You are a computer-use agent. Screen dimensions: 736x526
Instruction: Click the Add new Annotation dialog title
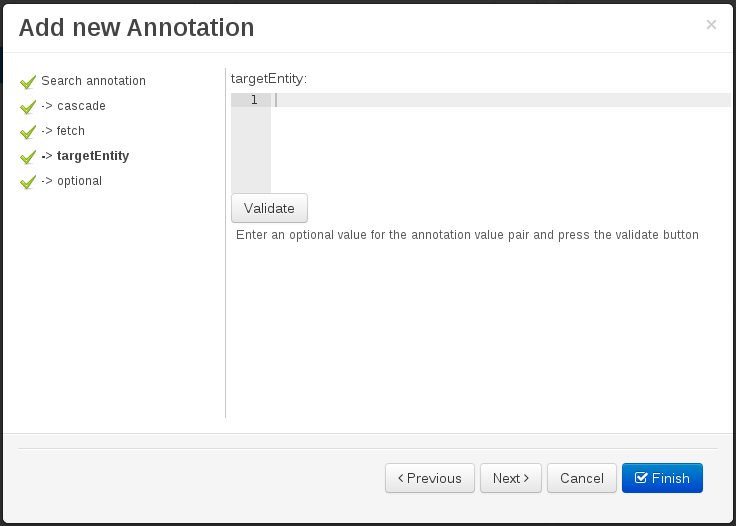pos(136,27)
